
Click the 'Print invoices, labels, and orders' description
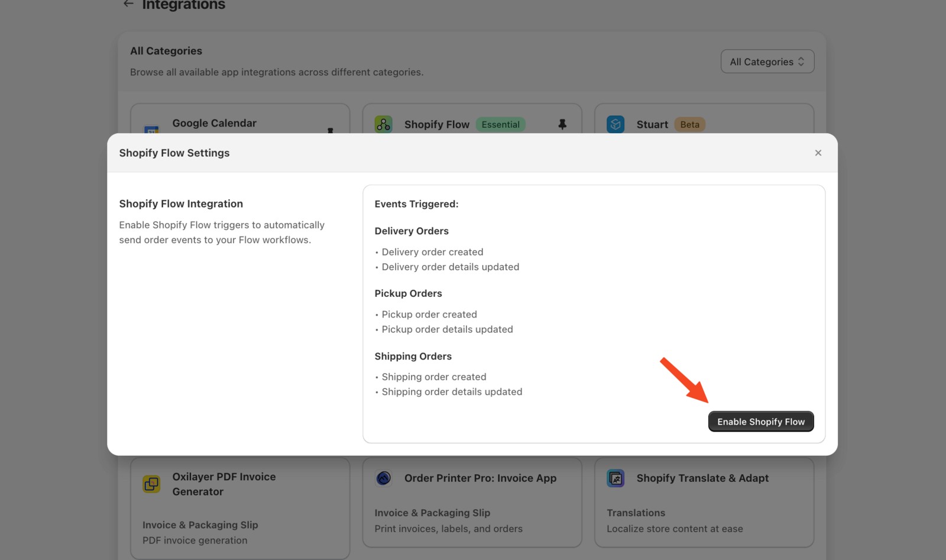(x=448, y=529)
